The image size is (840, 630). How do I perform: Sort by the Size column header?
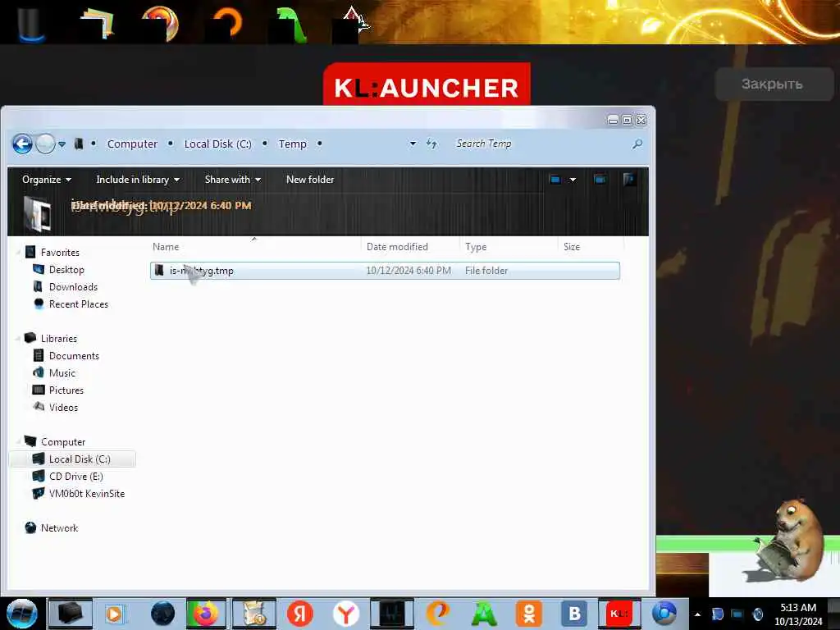pyautogui.click(x=591, y=246)
